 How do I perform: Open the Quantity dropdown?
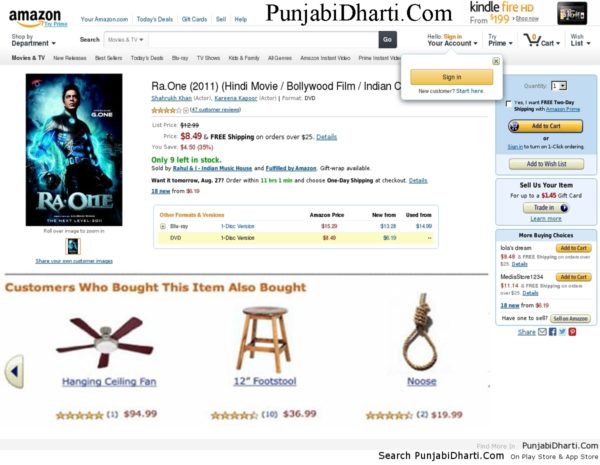coord(559,86)
